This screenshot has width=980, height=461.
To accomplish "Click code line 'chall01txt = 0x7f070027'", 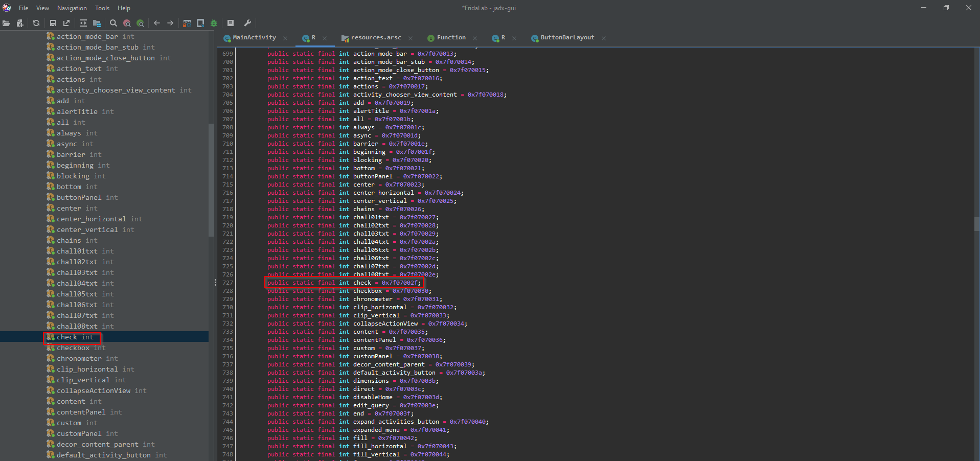I will coord(353,217).
